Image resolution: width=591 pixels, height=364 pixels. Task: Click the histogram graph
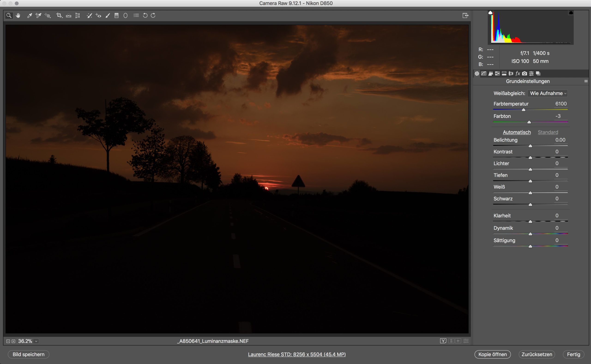pyautogui.click(x=531, y=27)
